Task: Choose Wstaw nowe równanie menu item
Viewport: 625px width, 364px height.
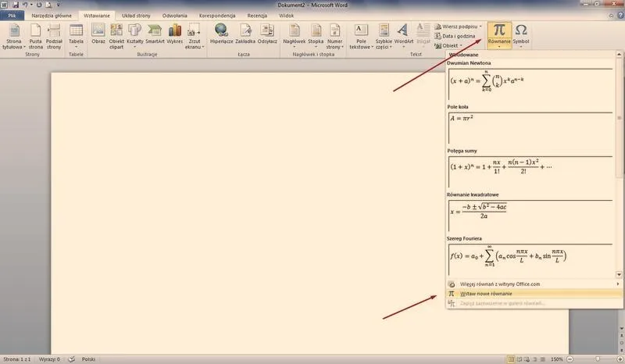Action: tap(534, 294)
